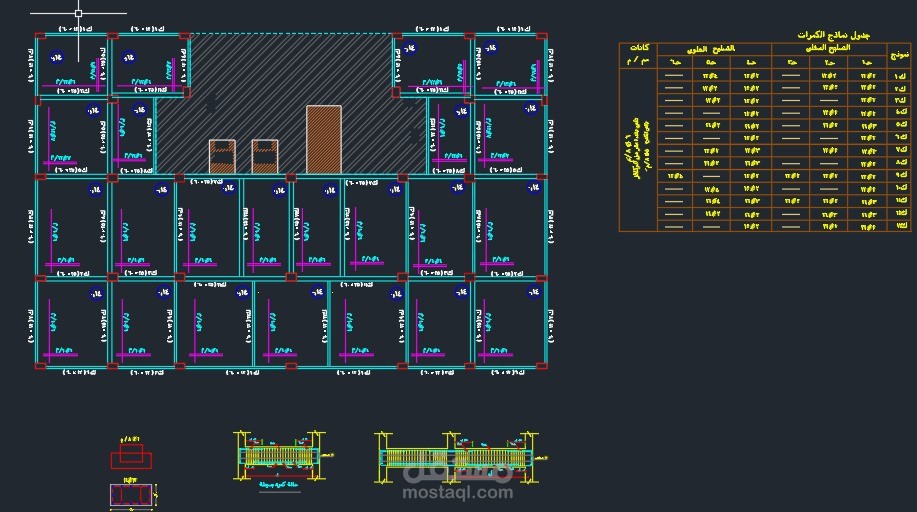This screenshot has width=917, height=512.
Task: Click the "التسليح العلوى" table header
Action: (x=711, y=49)
